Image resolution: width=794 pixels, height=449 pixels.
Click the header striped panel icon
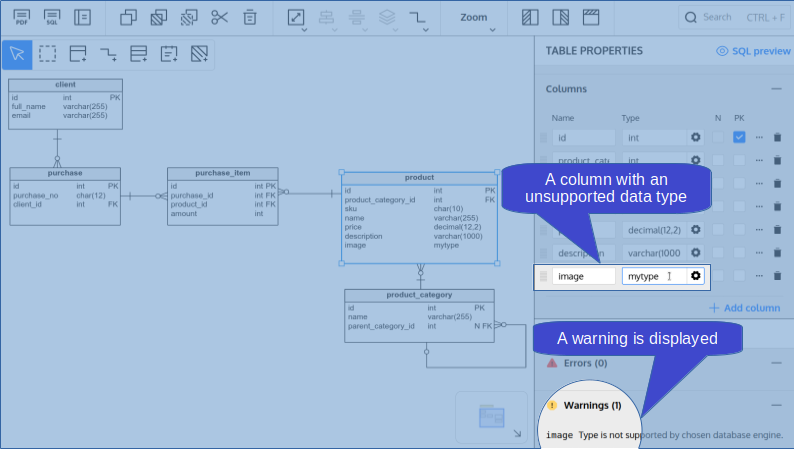pyautogui.click(x=591, y=17)
